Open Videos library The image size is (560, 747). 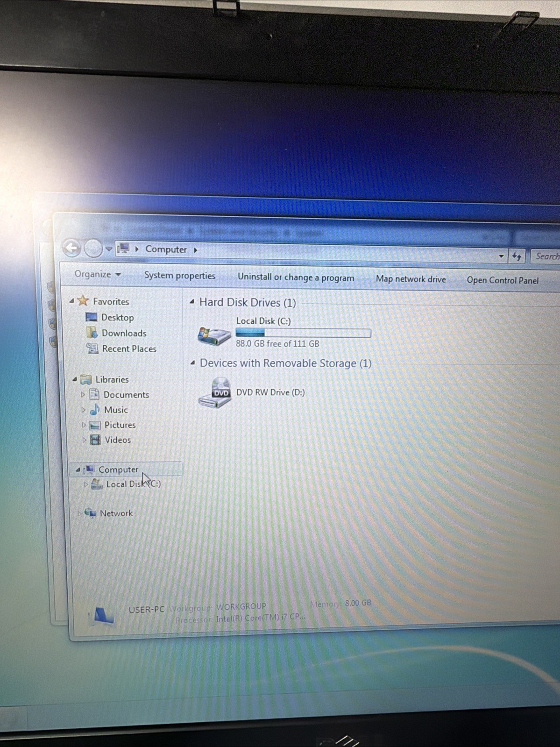pos(118,440)
